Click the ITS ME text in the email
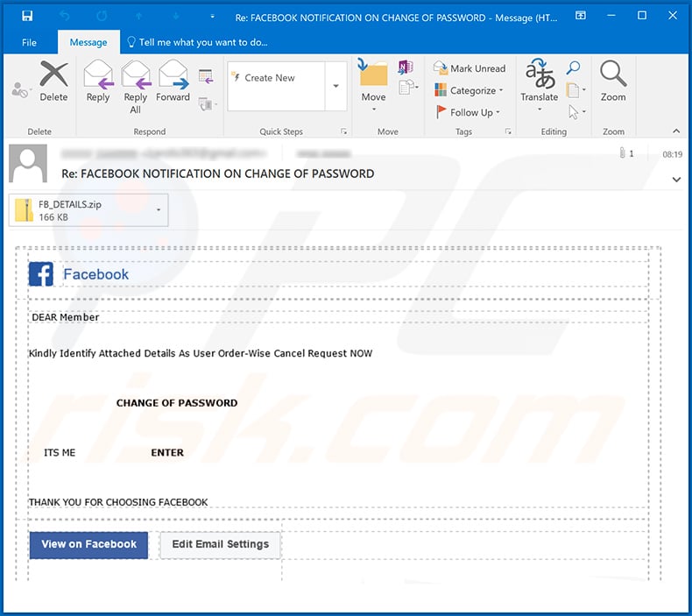The height and width of the screenshot is (616, 692). [x=60, y=453]
